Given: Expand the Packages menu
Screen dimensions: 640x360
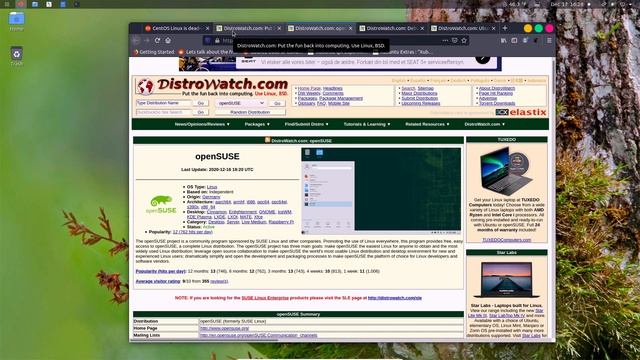Looking at the screenshot, I should point(257,124).
